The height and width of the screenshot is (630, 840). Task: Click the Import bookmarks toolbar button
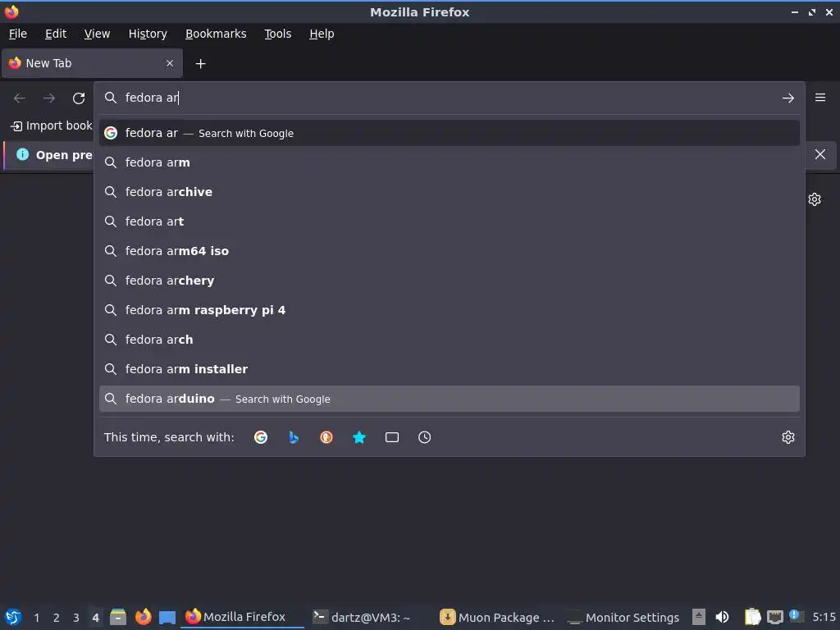click(52, 126)
